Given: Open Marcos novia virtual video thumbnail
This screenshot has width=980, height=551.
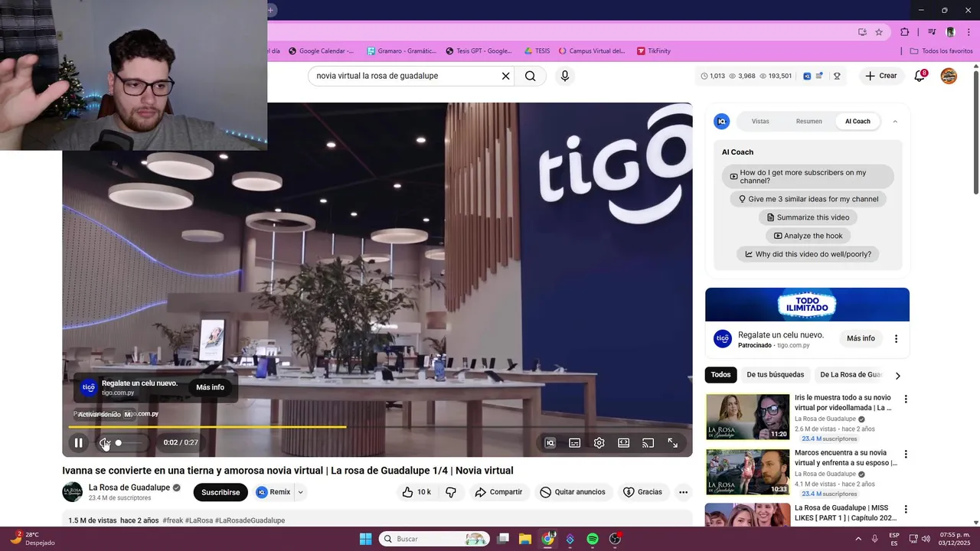Looking at the screenshot, I should (x=747, y=472).
